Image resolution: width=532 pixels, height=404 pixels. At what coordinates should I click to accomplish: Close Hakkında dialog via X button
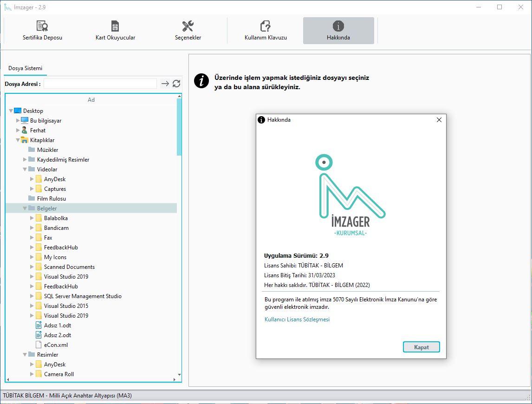tap(439, 120)
